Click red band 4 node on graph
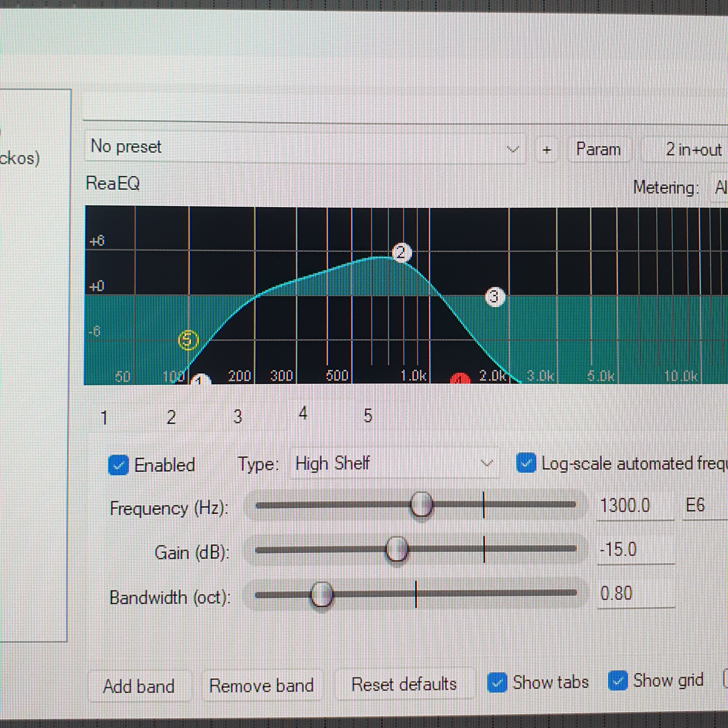Viewport: 728px width, 728px height. [x=460, y=379]
